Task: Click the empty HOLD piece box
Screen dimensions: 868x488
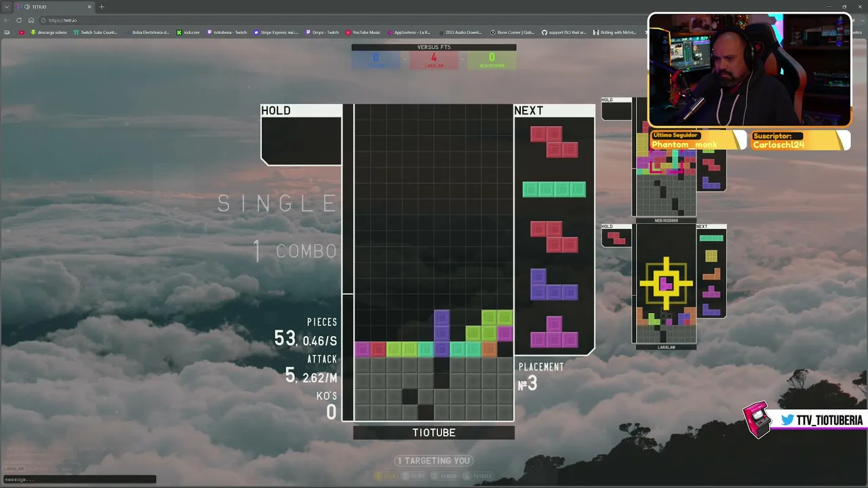Action: pyautogui.click(x=302, y=141)
